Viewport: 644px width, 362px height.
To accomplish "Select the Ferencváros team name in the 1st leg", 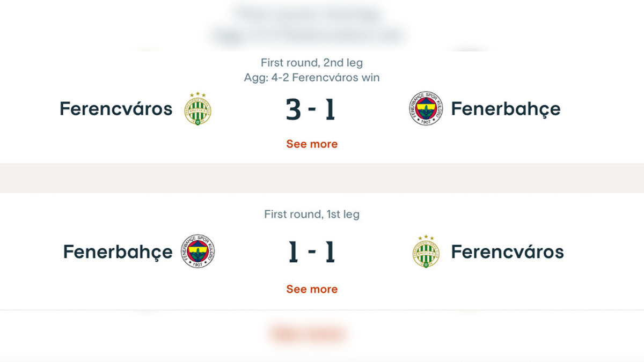I will (x=507, y=252).
